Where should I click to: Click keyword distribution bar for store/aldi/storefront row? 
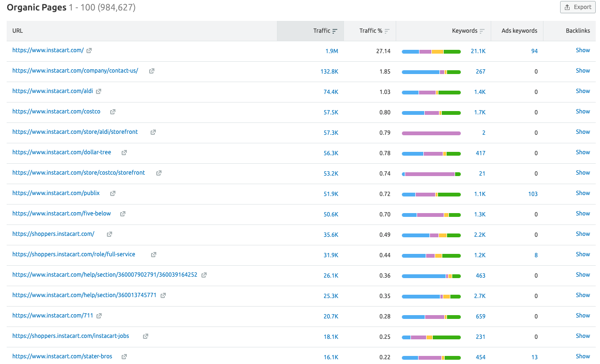click(x=431, y=133)
